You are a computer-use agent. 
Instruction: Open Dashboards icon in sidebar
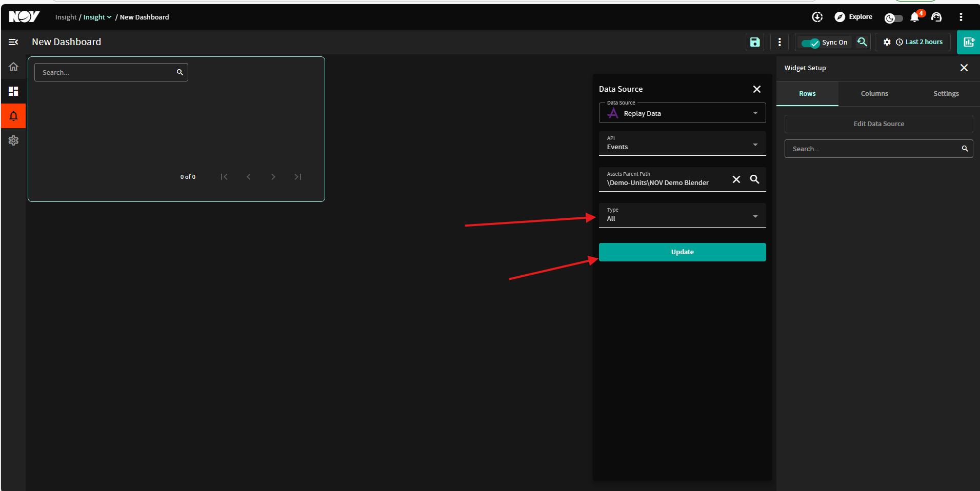tap(13, 91)
